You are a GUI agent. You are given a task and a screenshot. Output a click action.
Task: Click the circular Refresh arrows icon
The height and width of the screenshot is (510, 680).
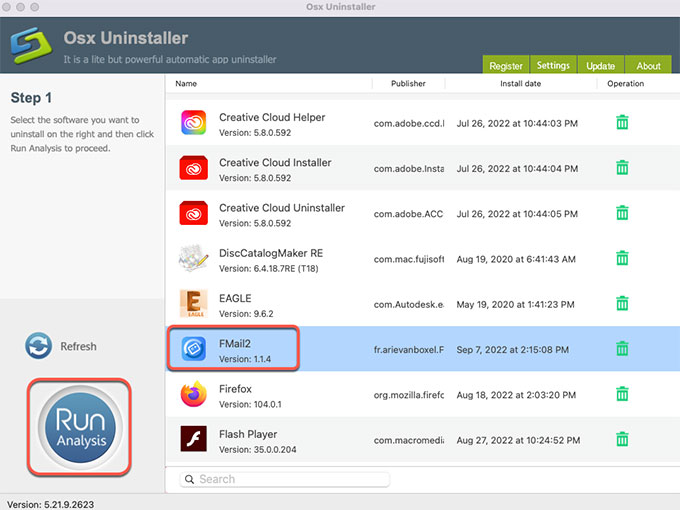pos(39,346)
